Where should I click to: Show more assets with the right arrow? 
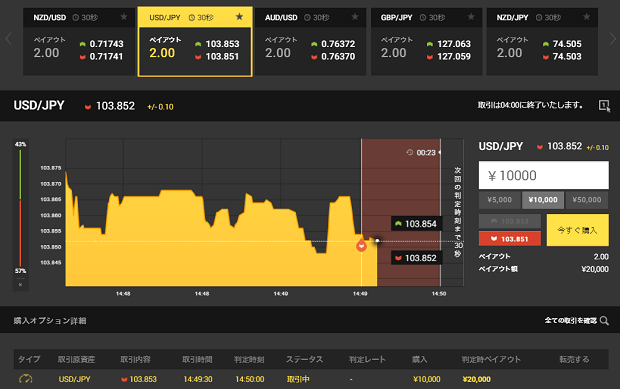[x=612, y=39]
